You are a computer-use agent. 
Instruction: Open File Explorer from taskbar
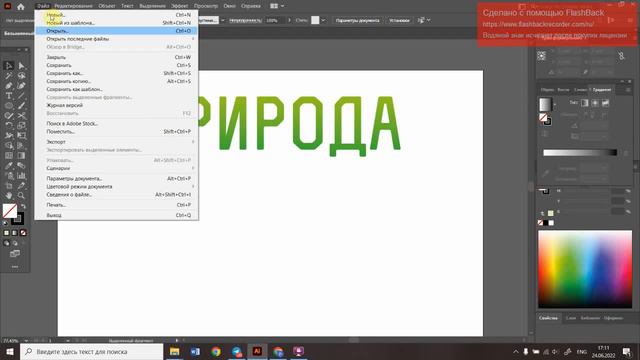pos(175,351)
